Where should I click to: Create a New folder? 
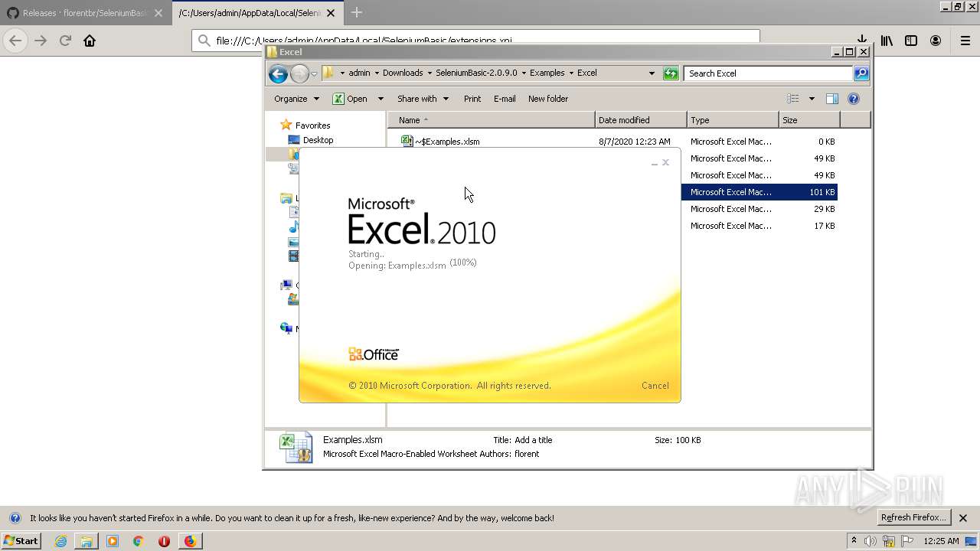(548, 99)
